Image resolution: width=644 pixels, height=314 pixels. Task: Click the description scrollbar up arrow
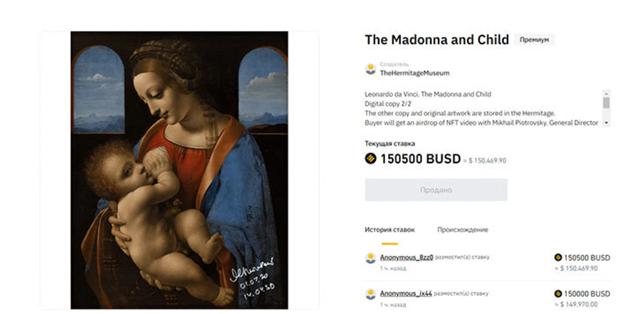[606, 93]
